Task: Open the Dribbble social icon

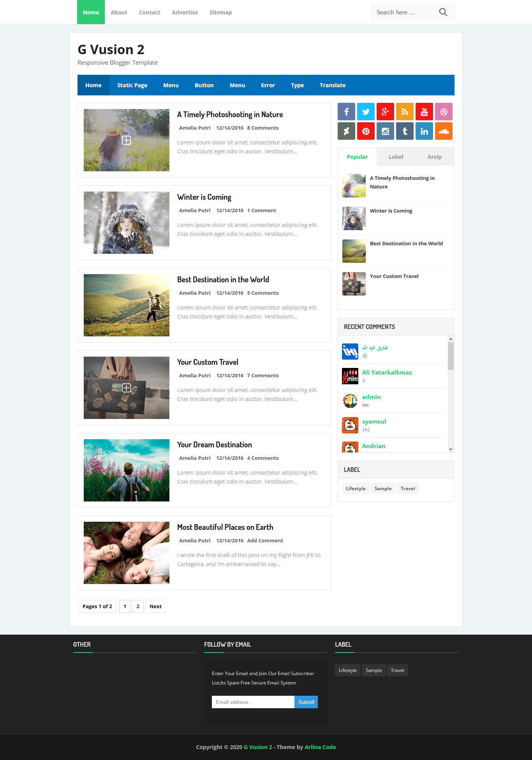Action: click(444, 112)
